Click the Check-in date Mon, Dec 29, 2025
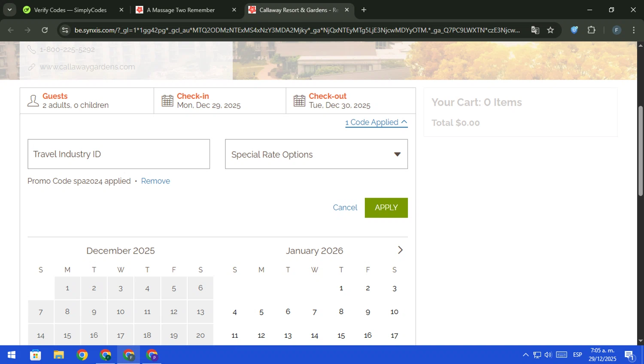The width and height of the screenshot is (644, 364). [x=209, y=105]
